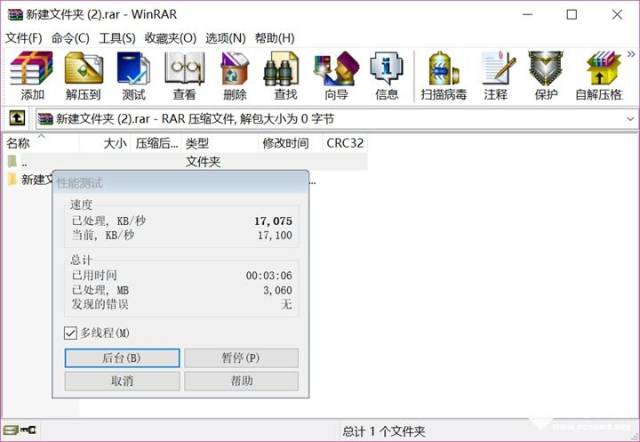Open the 帮助(H) menu
The width and height of the screenshot is (640, 442).
(x=275, y=38)
